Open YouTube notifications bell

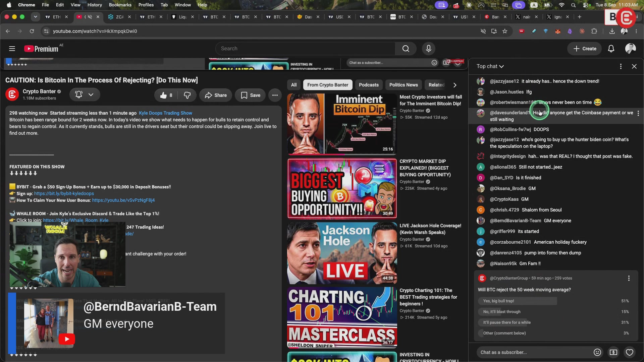[x=611, y=49]
